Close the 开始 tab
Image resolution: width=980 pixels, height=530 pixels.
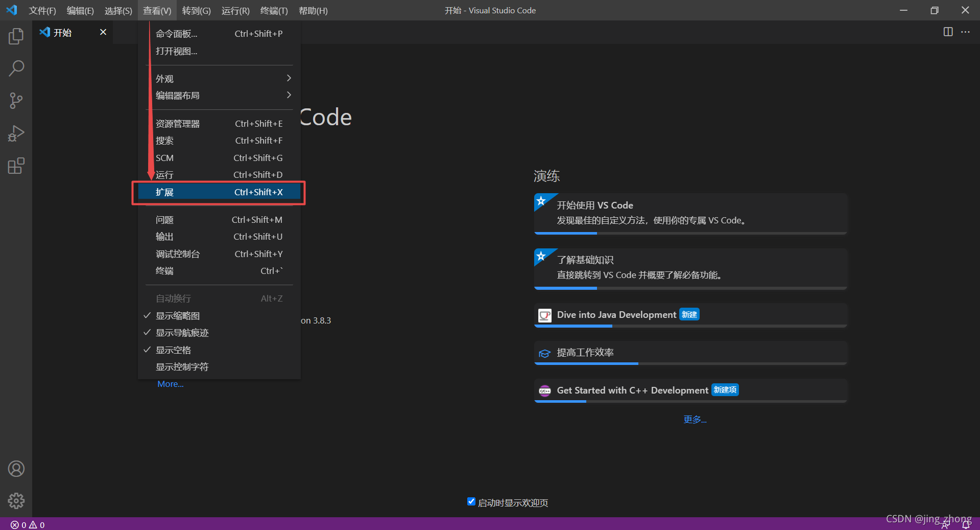pos(103,32)
